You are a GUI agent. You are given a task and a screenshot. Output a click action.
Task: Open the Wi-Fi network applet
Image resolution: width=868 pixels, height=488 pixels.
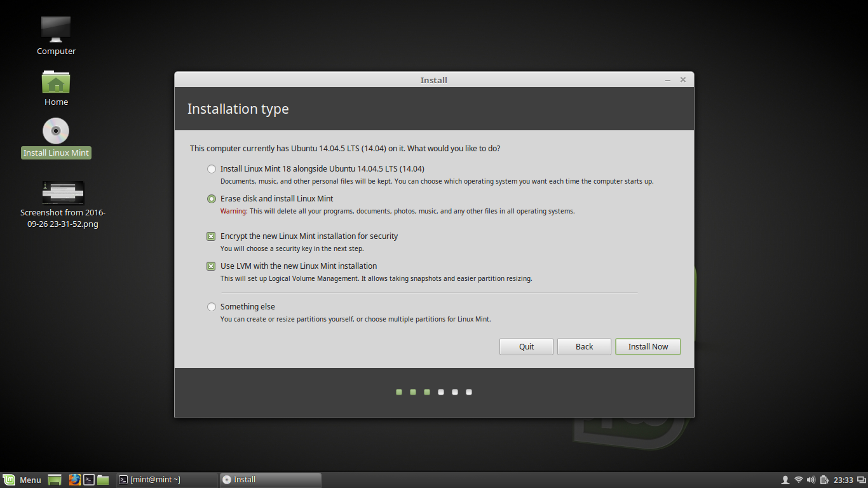point(799,480)
